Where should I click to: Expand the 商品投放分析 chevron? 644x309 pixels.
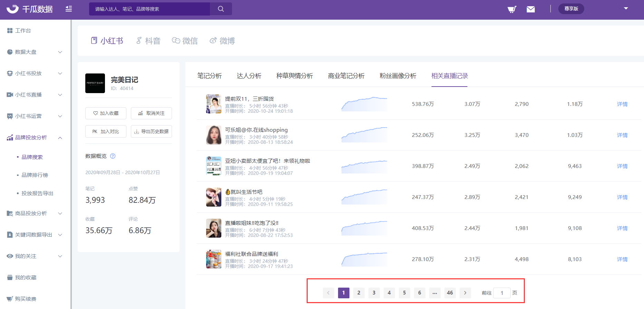coord(60,213)
